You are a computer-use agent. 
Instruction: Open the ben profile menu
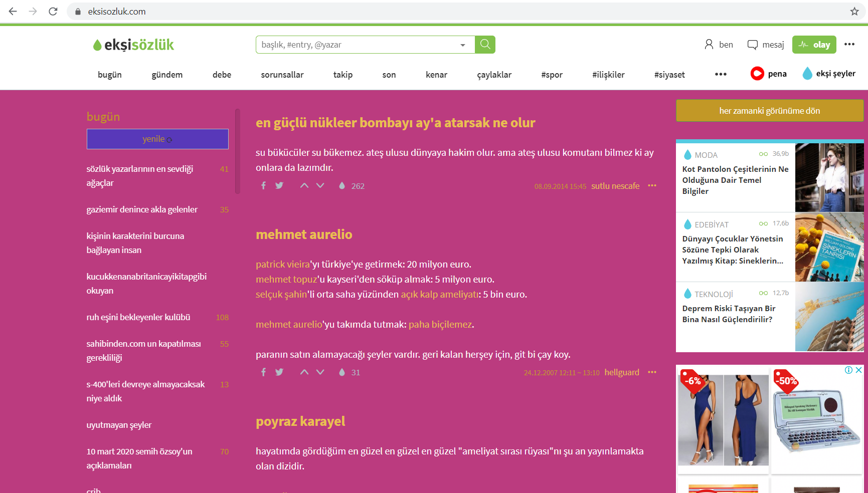coord(719,45)
